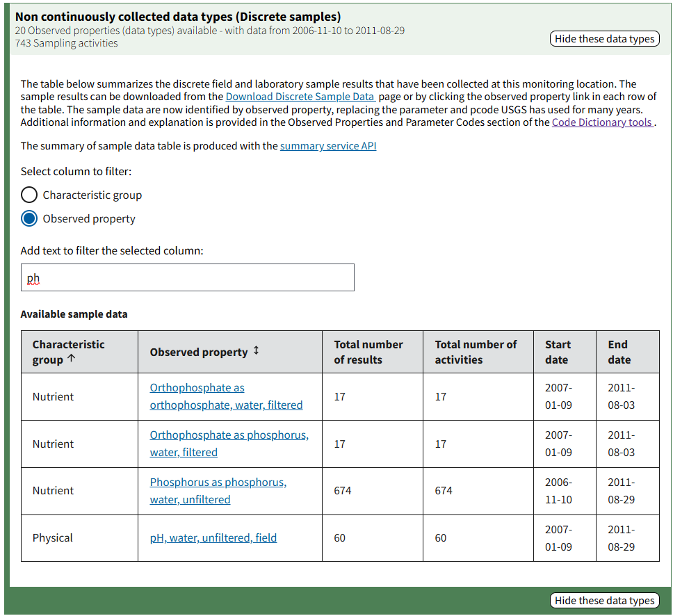The image size is (673, 616).
Task: Click the Phosphorus row 'Nutrient' cell
Action: tap(79, 491)
